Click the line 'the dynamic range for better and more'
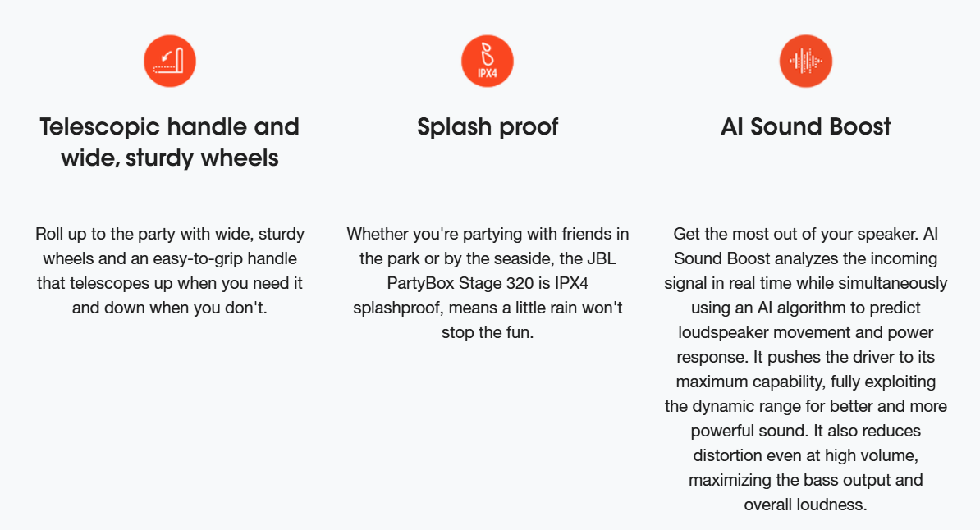The height and width of the screenshot is (530, 980). (806, 406)
